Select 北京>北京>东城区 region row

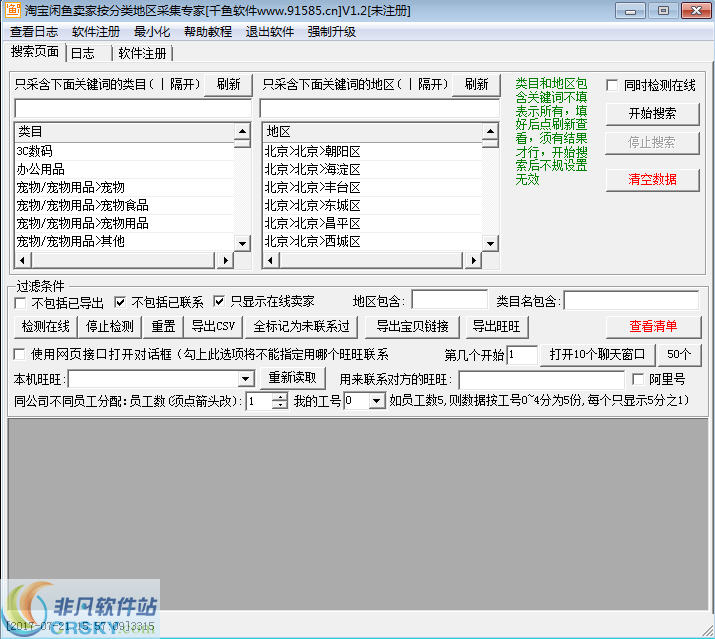373,205
